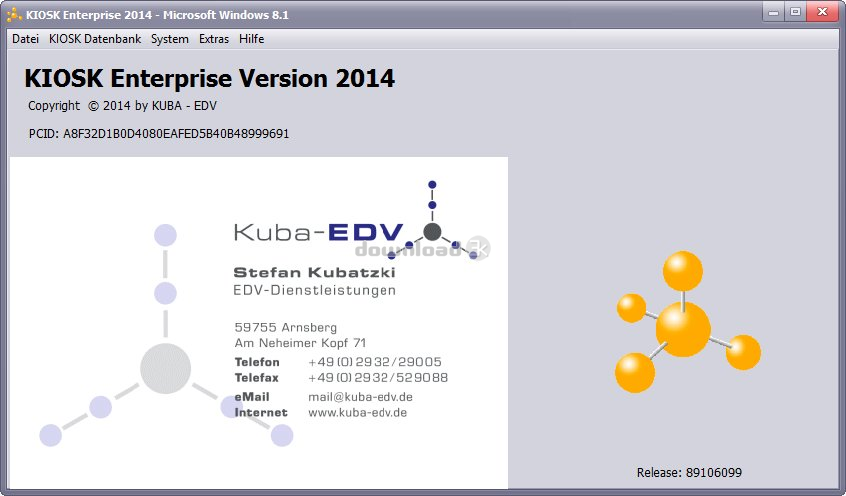Image resolution: width=846 pixels, height=496 pixels.
Task: Minimize the KIOSK Enterprise window
Action: [x=774, y=12]
